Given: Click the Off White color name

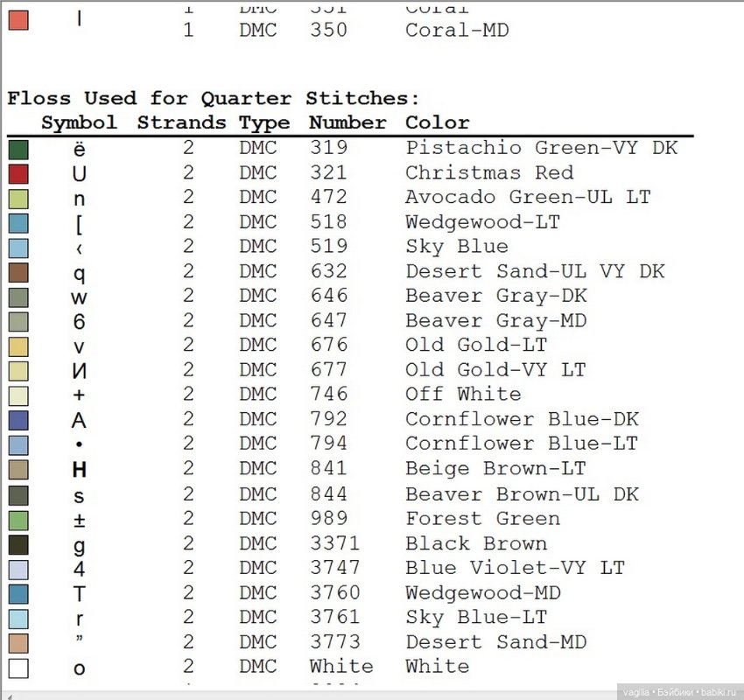Looking at the screenshot, I should coord(462,394).
